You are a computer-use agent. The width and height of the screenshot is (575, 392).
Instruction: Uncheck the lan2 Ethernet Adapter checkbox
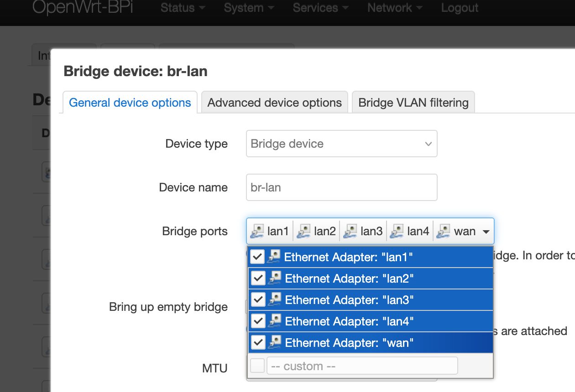(258, 278)
